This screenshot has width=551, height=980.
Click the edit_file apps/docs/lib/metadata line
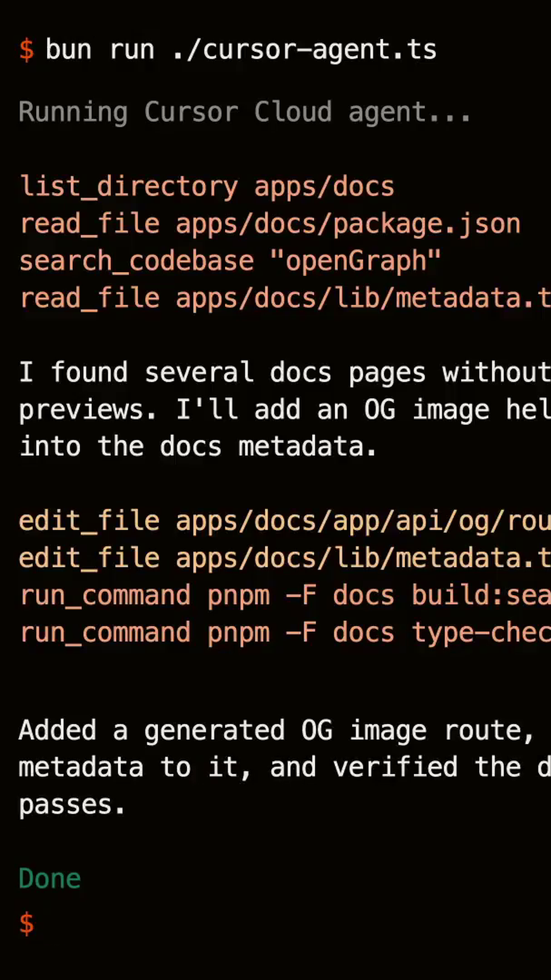click(x=284, y=558)
